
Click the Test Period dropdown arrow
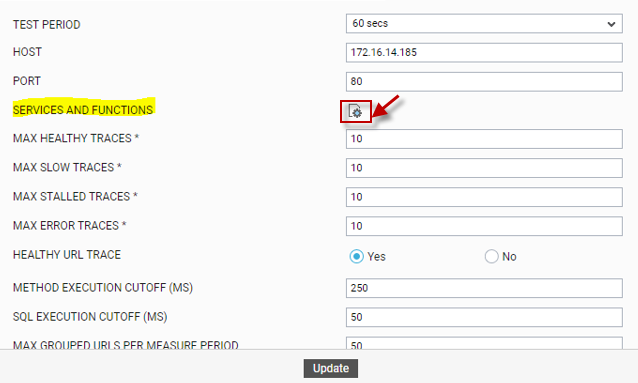(611, 24)
